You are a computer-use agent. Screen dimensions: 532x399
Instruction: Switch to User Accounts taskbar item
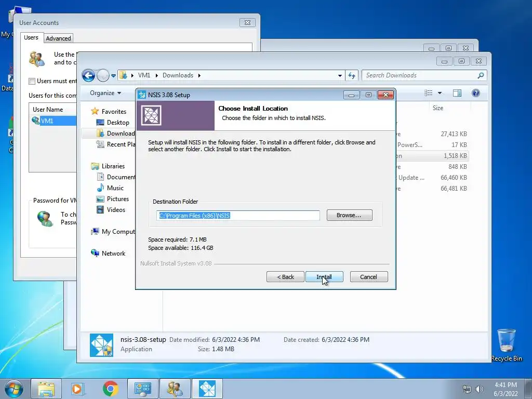pos(175,389)
